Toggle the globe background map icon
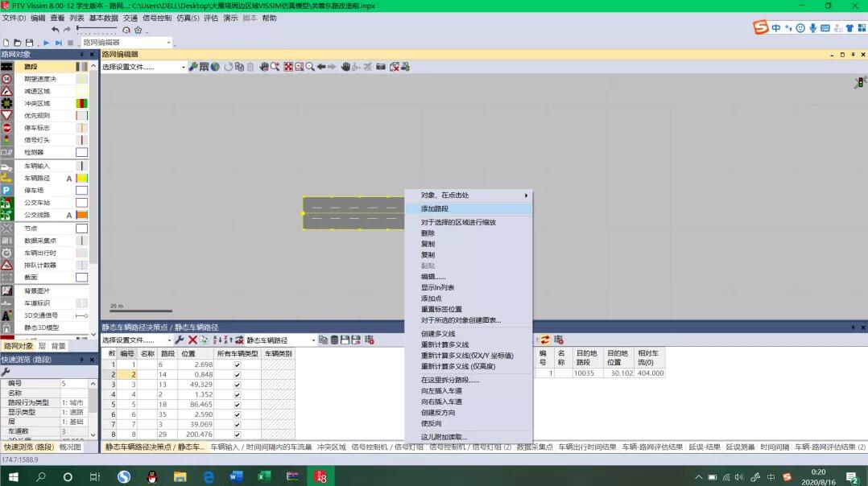The image size is (868, 486). click(215, 66)
